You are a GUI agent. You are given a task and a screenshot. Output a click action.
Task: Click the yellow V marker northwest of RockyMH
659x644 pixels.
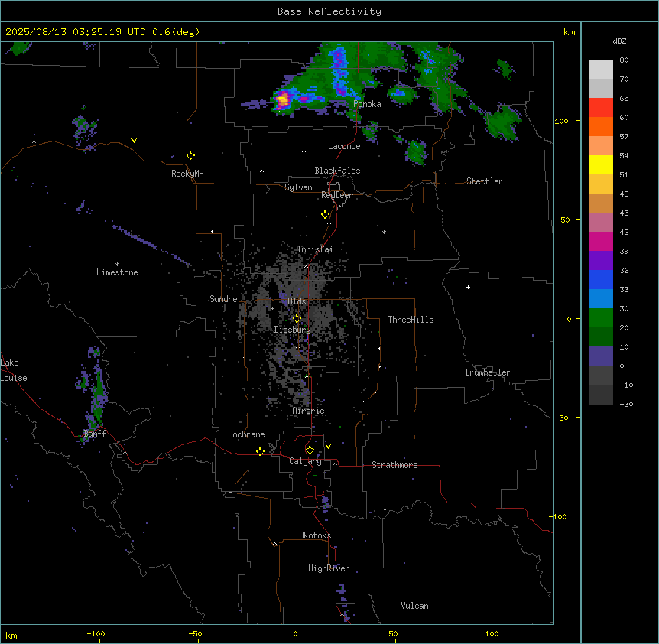tap(134, 141)
